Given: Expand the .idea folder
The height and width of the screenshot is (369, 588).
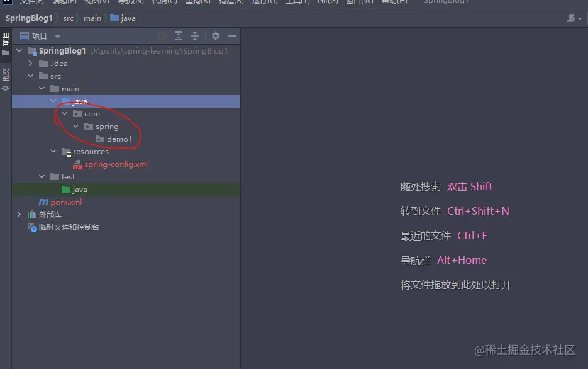Looking at the screenshot, I should click(30, 64).
